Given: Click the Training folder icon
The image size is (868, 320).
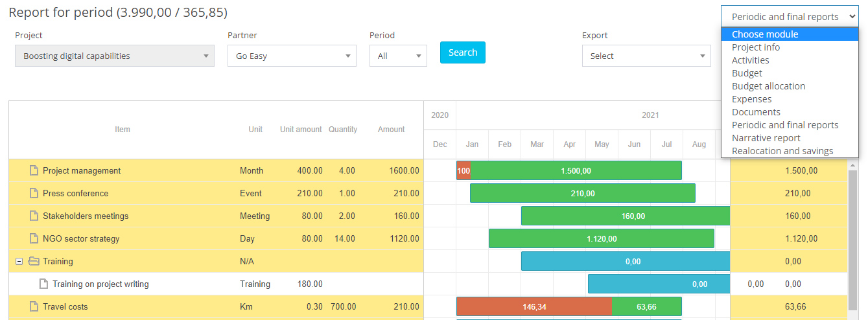Looking at the screenshot, I should point(34,262).
